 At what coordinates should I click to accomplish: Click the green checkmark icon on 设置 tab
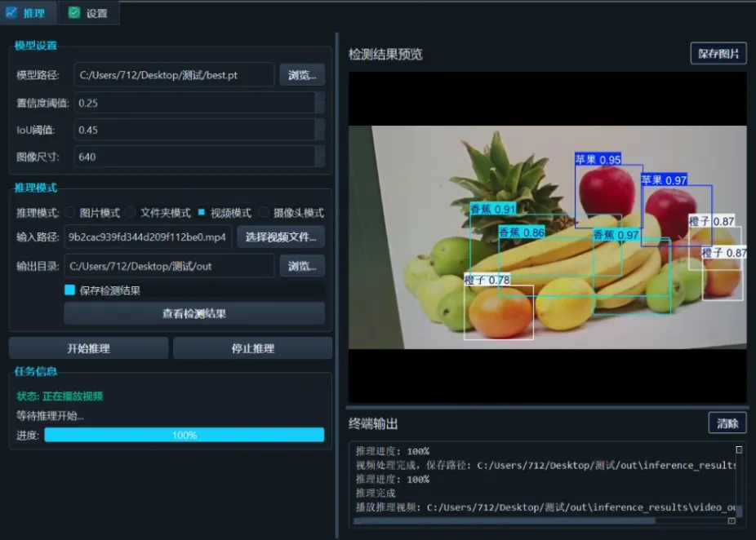coord(73,13)
